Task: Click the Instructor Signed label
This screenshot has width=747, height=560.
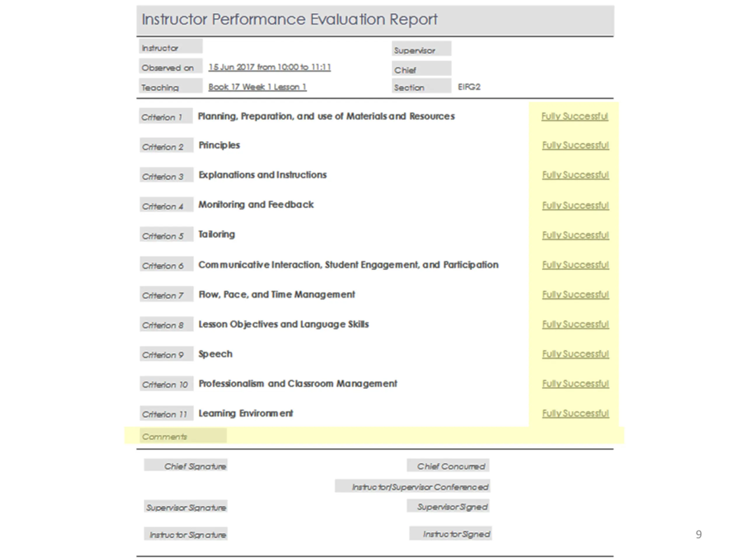Action: 451,533
